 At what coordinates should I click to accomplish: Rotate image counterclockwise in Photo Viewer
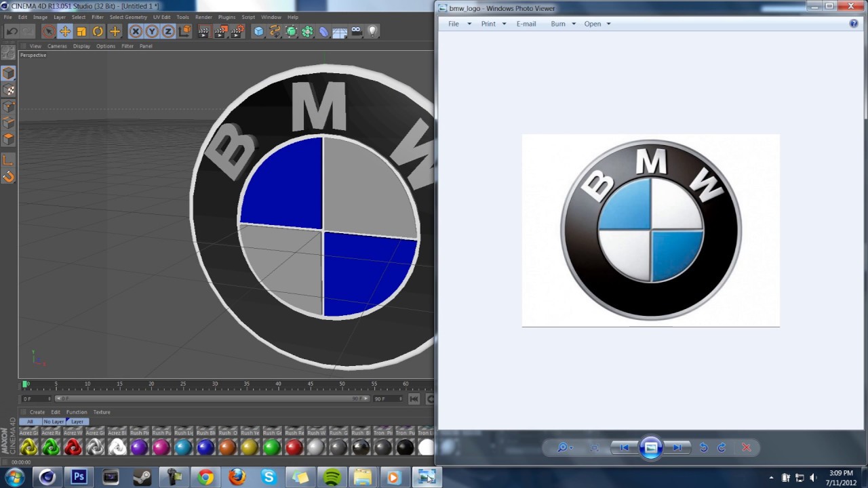(703, 447)
